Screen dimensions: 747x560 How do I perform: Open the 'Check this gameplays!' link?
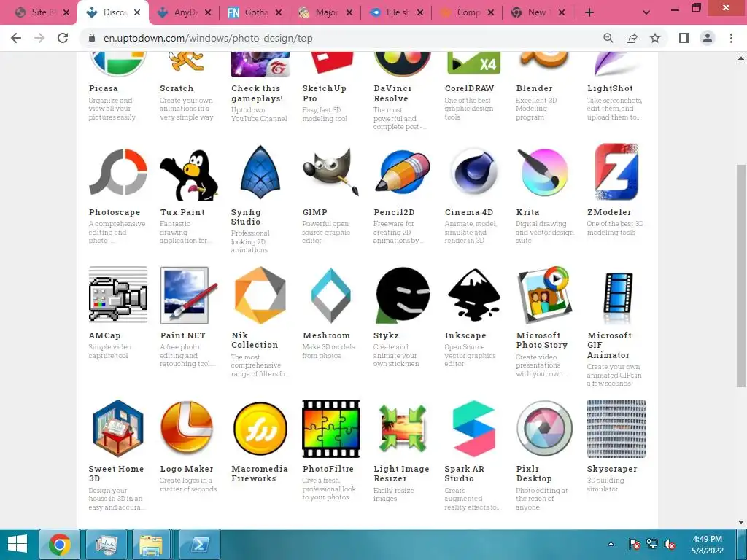(x=258, y=93)
